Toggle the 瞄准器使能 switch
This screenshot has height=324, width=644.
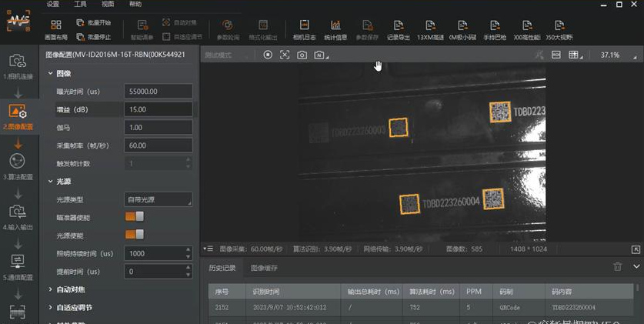(135, 217)
